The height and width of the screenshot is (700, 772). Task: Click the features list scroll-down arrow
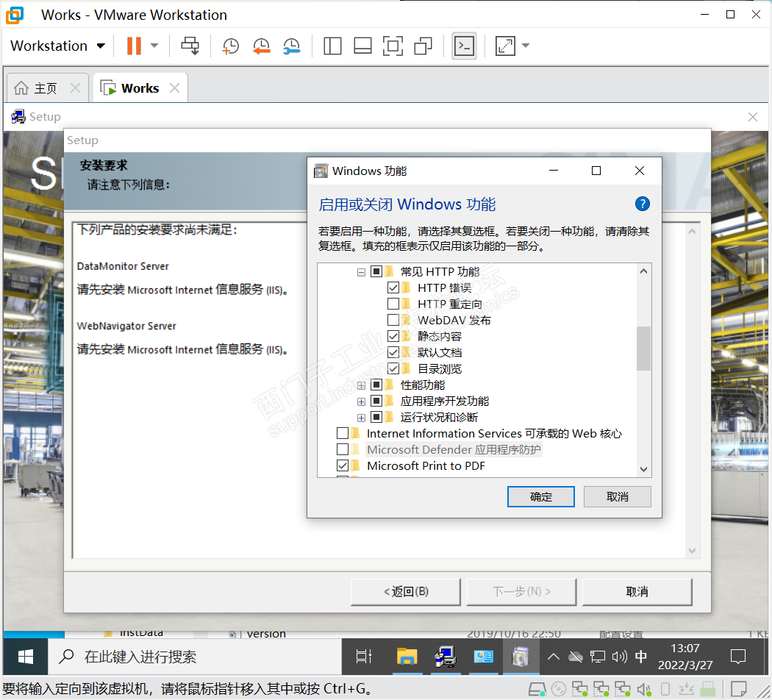point(643,469)
